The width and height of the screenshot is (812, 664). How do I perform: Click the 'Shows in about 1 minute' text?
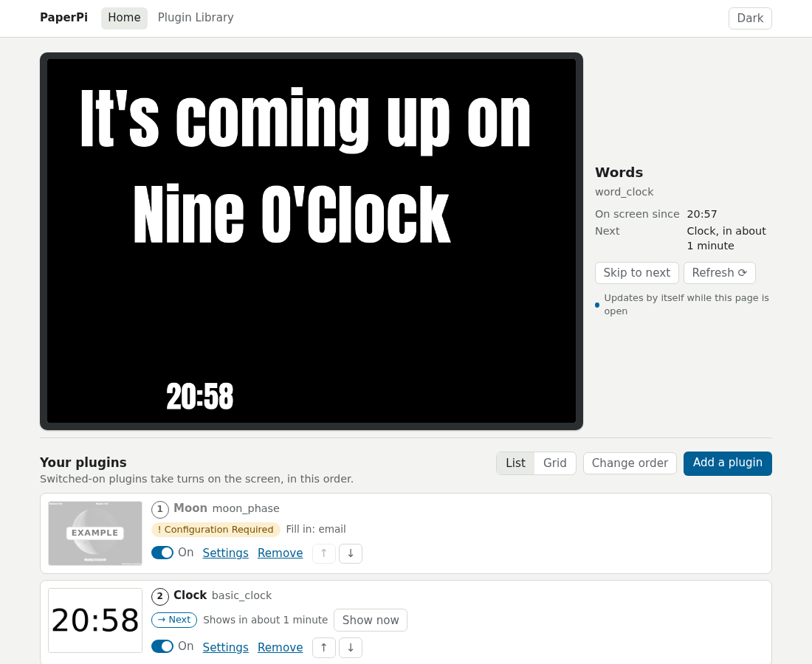coord(265,620)
